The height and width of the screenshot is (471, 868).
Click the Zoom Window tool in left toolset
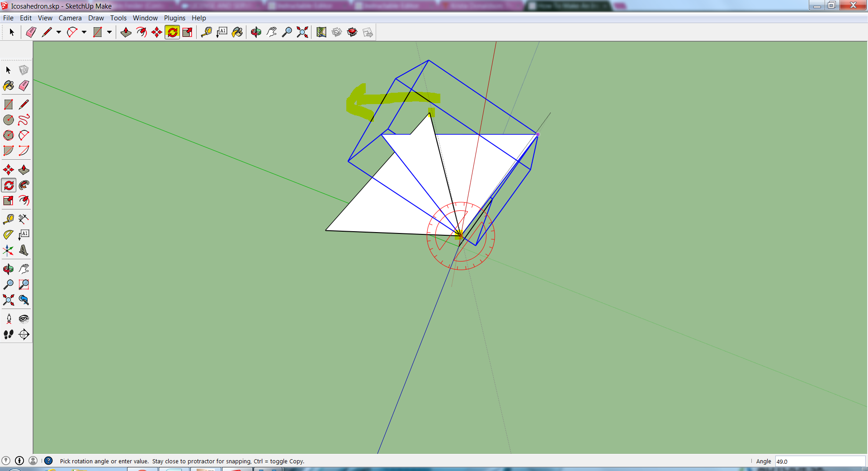pyautogui.click(x=24, y=285)
